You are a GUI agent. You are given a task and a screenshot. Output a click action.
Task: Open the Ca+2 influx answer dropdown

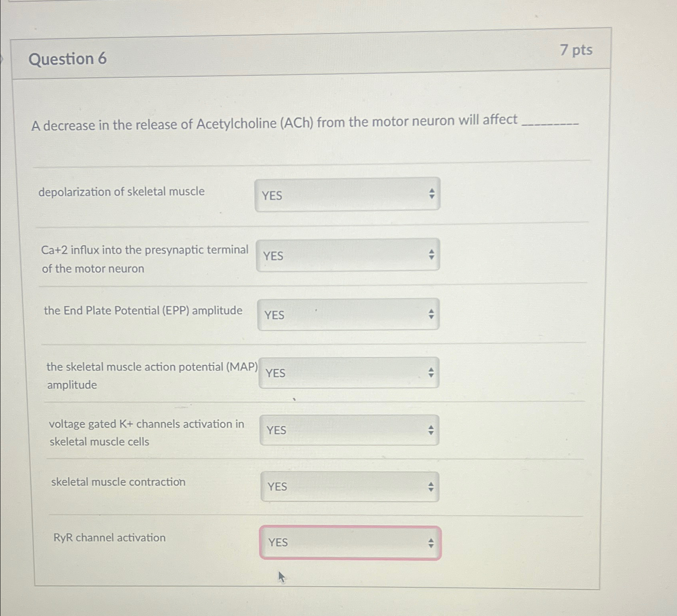[348, 255]
